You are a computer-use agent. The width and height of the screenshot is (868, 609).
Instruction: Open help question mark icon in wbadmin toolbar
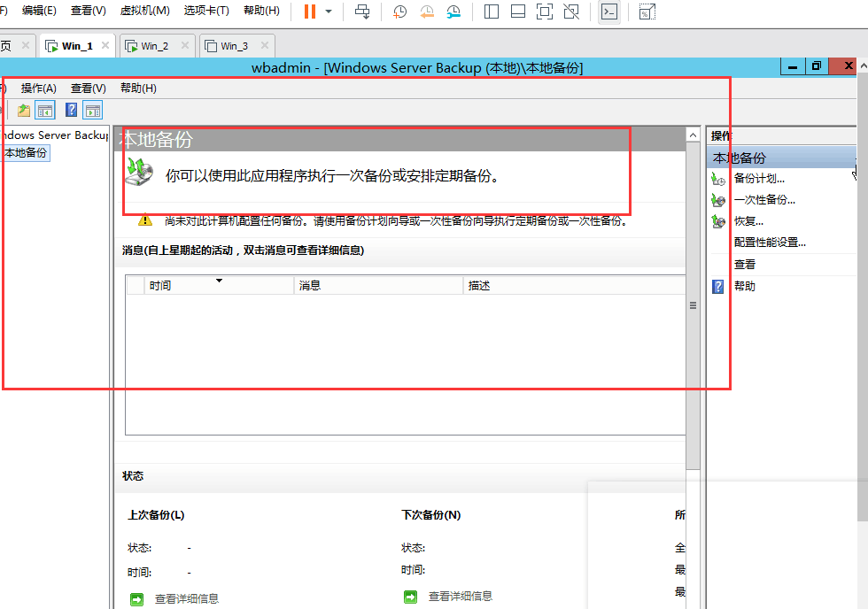coord(71,110)
